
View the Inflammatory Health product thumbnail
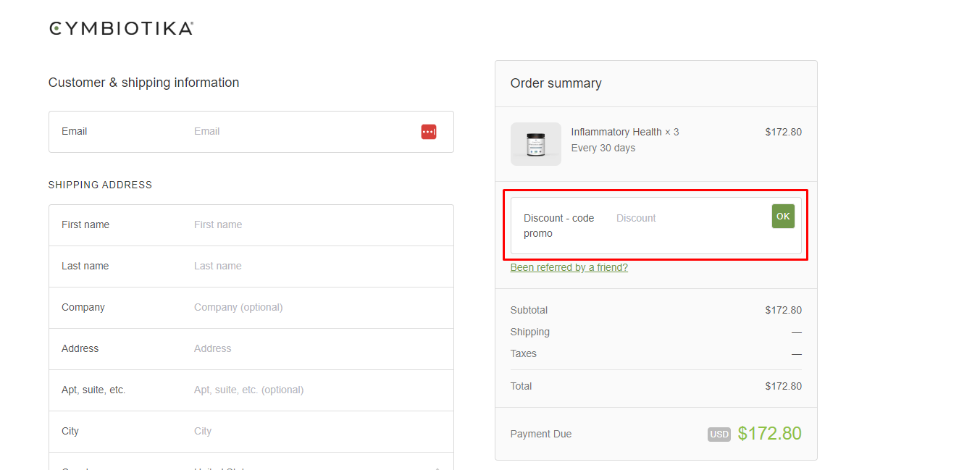(536, 144)
